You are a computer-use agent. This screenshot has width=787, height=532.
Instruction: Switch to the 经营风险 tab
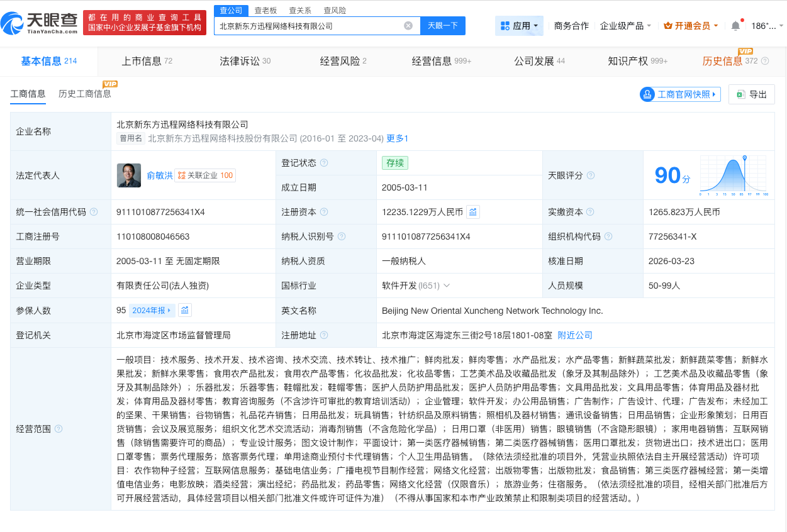[343, 61]
